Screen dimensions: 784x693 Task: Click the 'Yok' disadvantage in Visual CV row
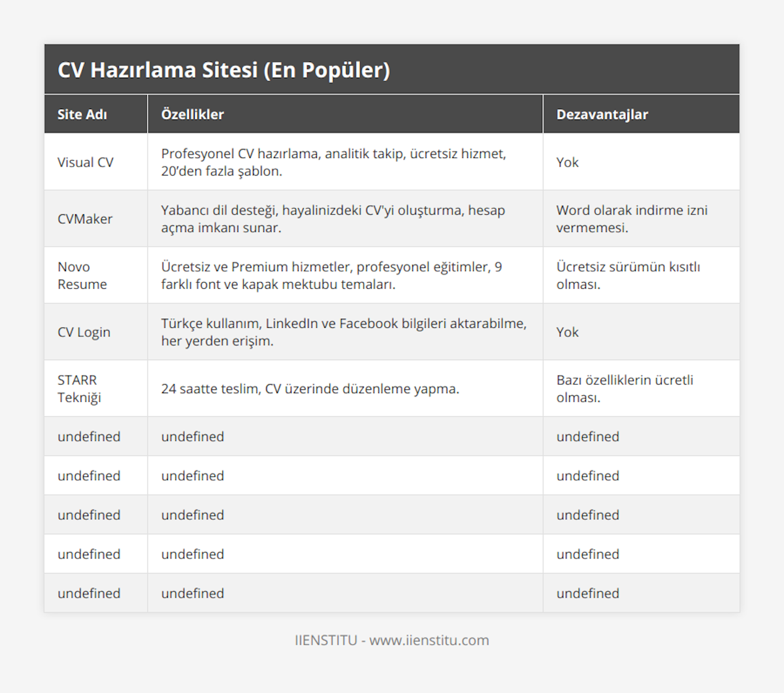click(568, 162)
